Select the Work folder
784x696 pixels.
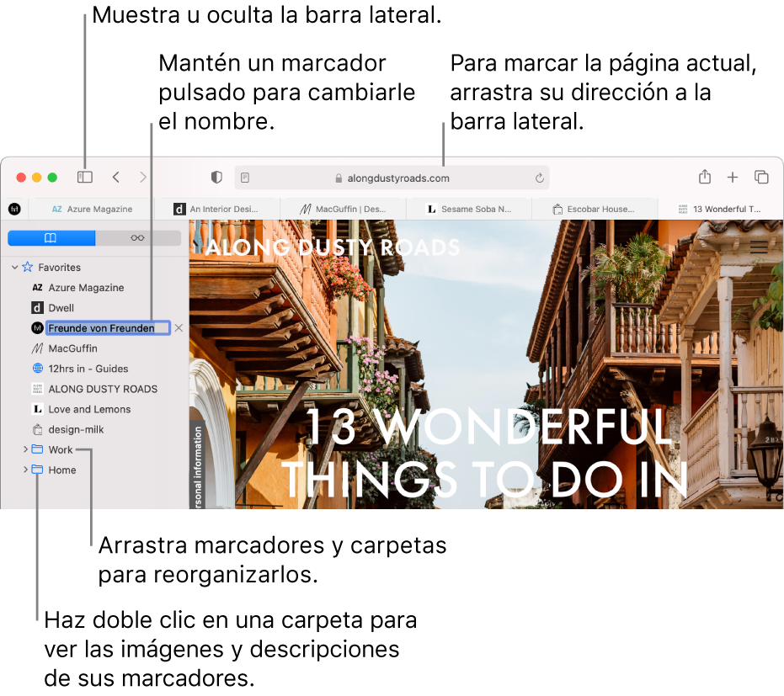[61, 449]
